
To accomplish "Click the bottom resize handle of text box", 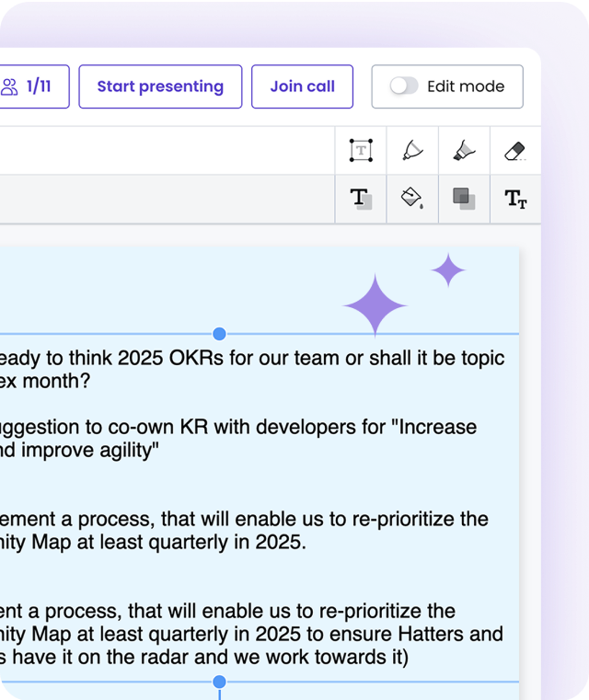I will (219, 682).
